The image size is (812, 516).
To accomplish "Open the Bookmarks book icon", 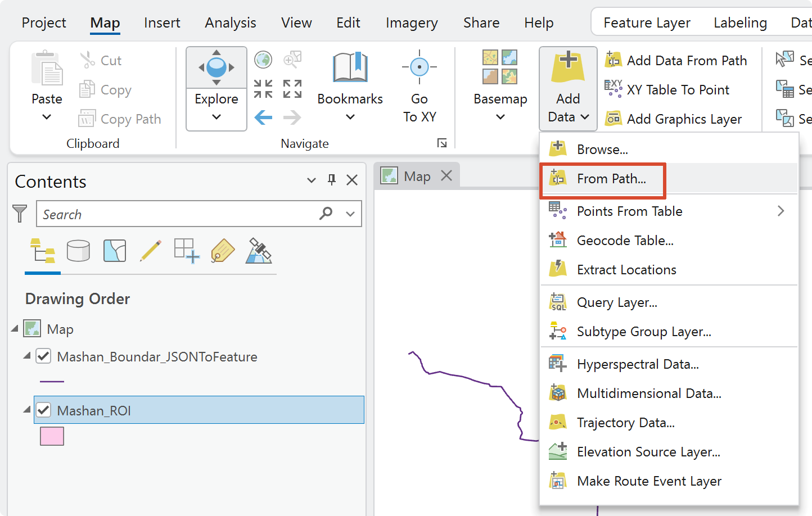I will tap(350, 67).
